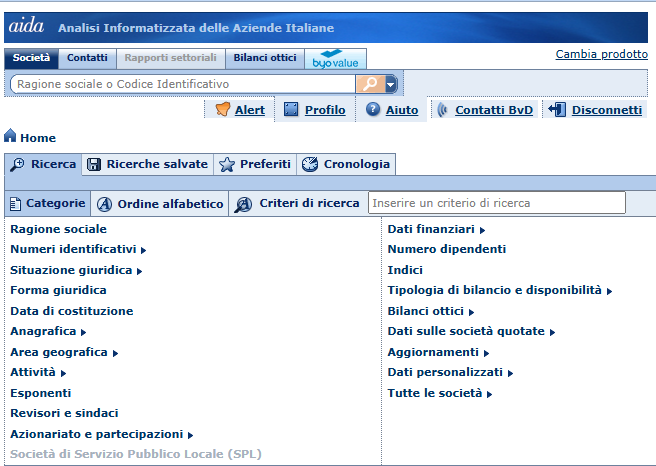Image resolution: width=656 pixels, height=466 pixels.
Task: Click the Cambia prodotto link
Action: coord(601,54)
